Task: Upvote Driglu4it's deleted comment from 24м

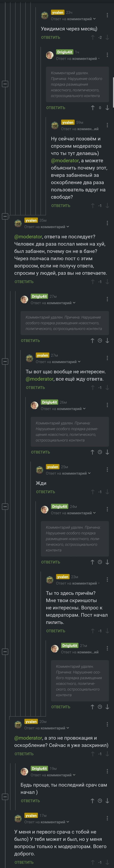Action: 92,562
